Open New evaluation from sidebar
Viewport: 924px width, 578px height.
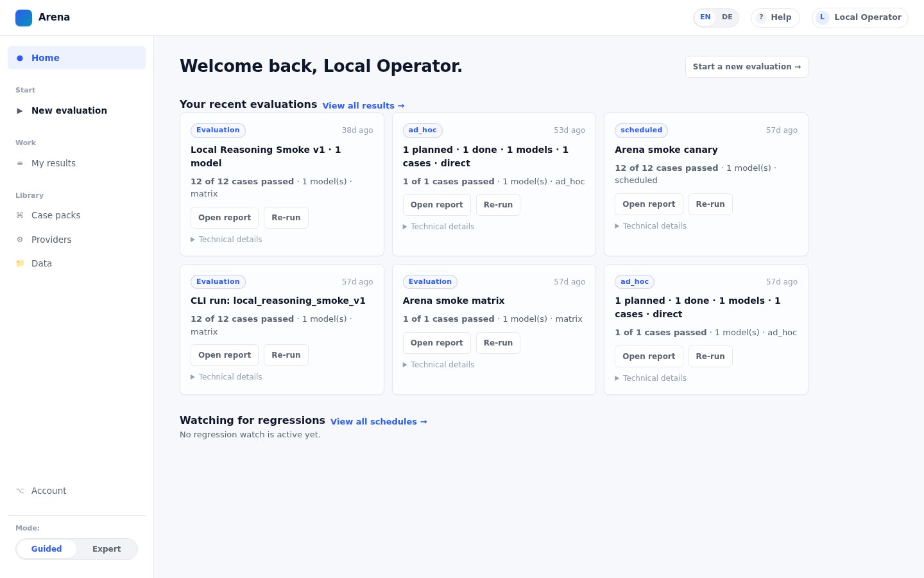click(76, 110)
